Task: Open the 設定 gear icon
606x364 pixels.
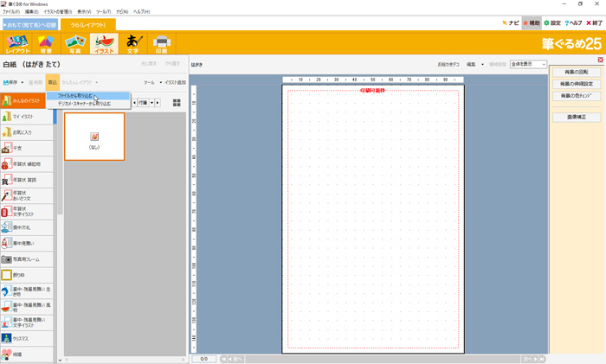Action: [x=552, y=23]
